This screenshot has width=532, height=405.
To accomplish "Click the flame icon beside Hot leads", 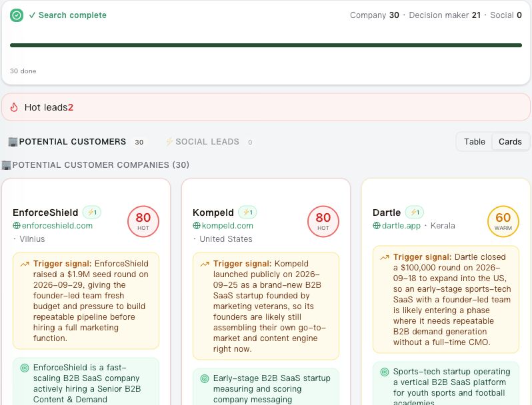I will pyautogui.click(x=14, y=107).
